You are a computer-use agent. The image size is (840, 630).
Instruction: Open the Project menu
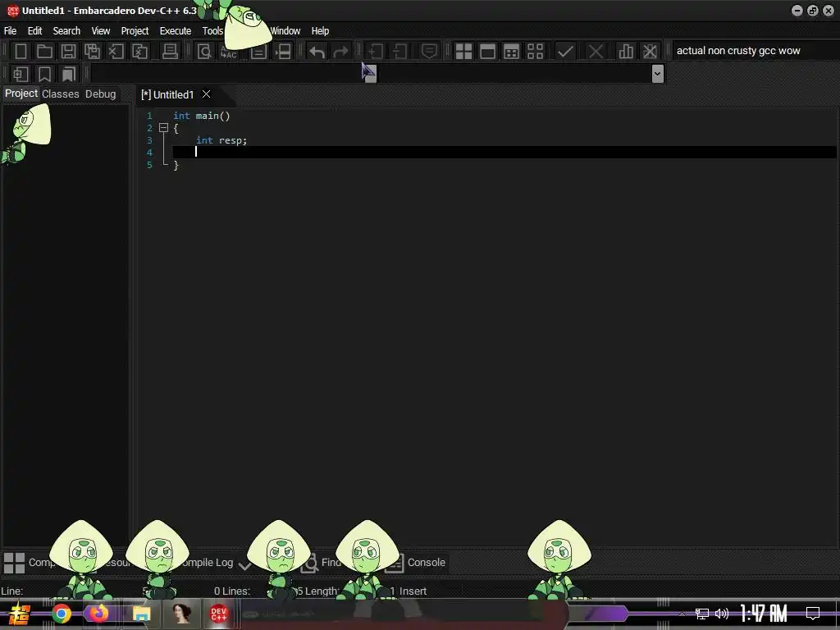(x=135, y=30)
